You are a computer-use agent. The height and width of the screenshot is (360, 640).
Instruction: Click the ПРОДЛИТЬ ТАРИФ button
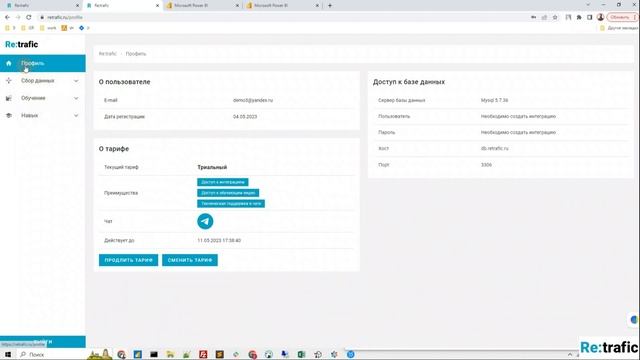[128, 260]
